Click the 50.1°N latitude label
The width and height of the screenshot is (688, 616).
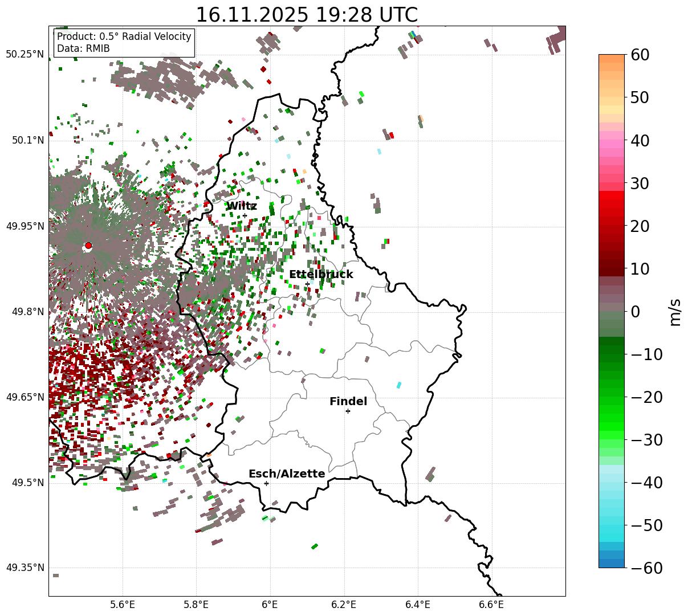[27, 140]
